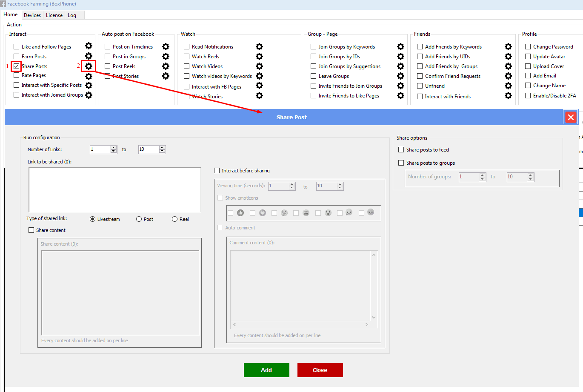
Task: Click the green Add button
Action: [266, 370]
